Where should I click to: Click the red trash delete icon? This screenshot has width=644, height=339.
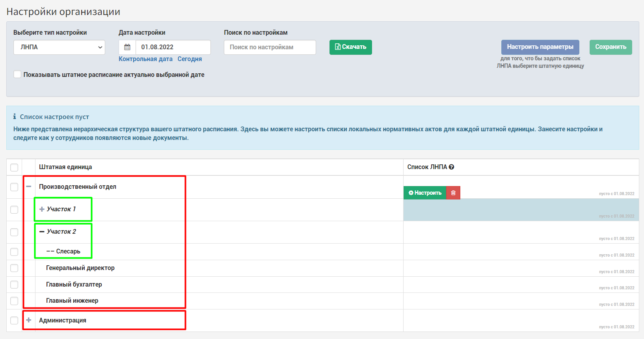pyautogui.click(x=453, y=193)
